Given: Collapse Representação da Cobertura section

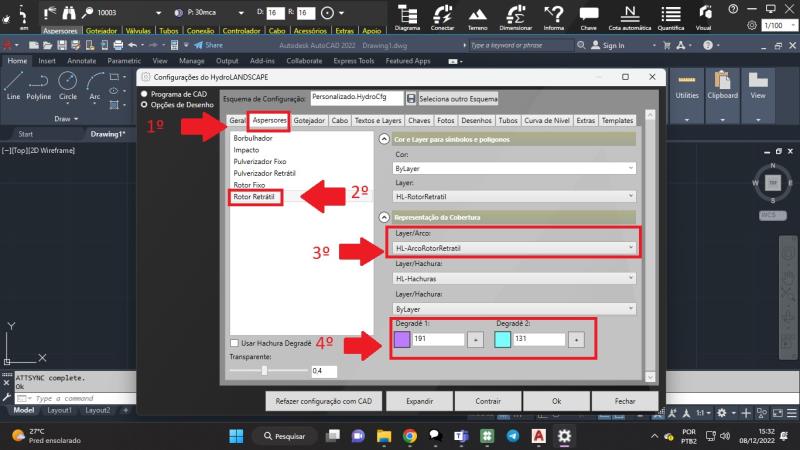Looking at the screenshot, I should 384,217.
